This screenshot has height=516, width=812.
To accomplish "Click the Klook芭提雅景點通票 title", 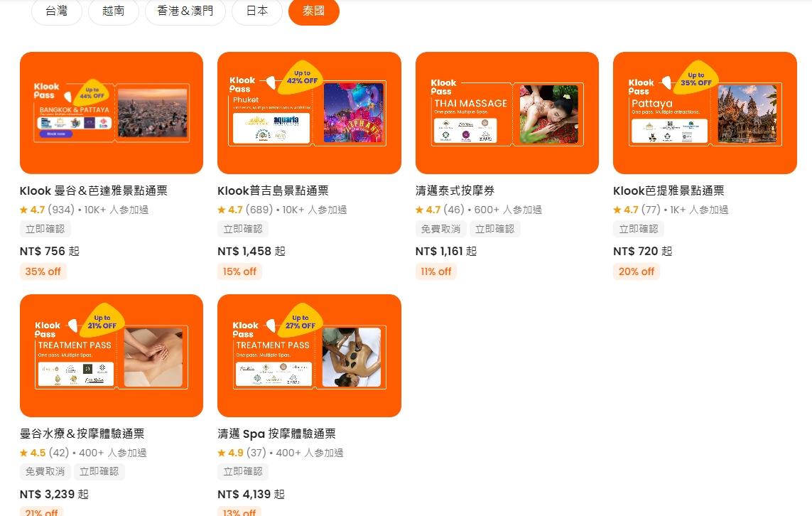I will pos(668,190).
